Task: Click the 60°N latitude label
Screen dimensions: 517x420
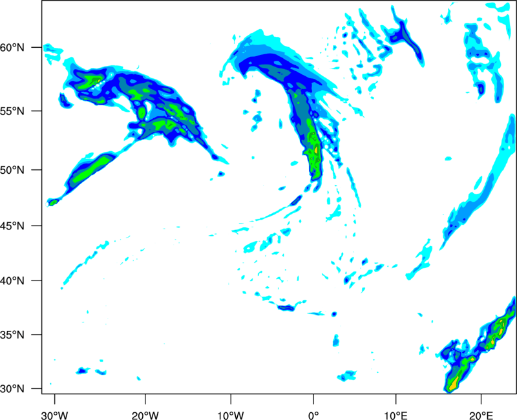Action: pyautogui.click(x=12, y=48)
